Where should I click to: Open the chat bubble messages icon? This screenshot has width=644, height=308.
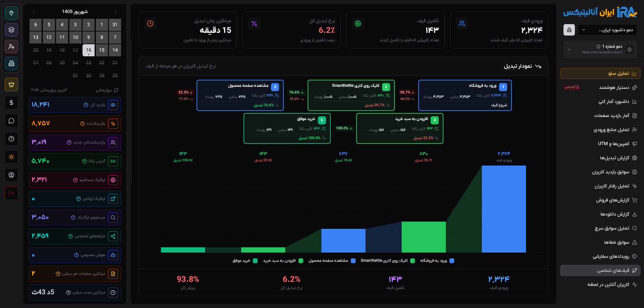coord(11,121)
